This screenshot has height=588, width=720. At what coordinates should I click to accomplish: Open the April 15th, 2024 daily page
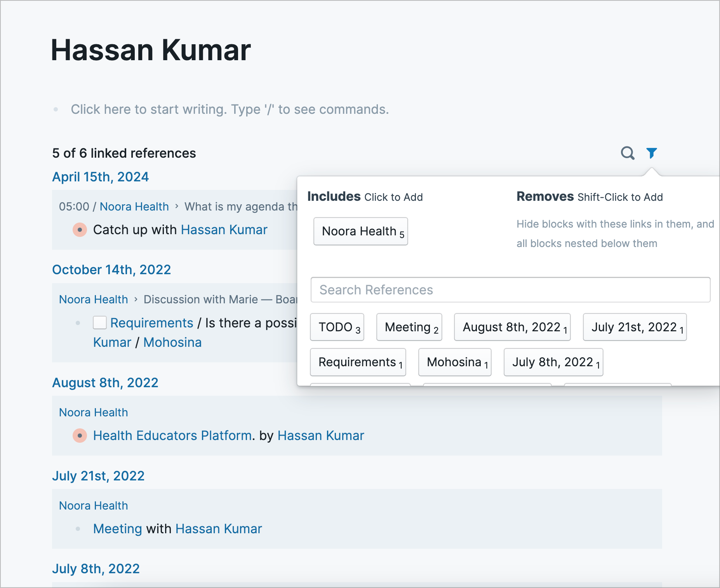[101, 177]
